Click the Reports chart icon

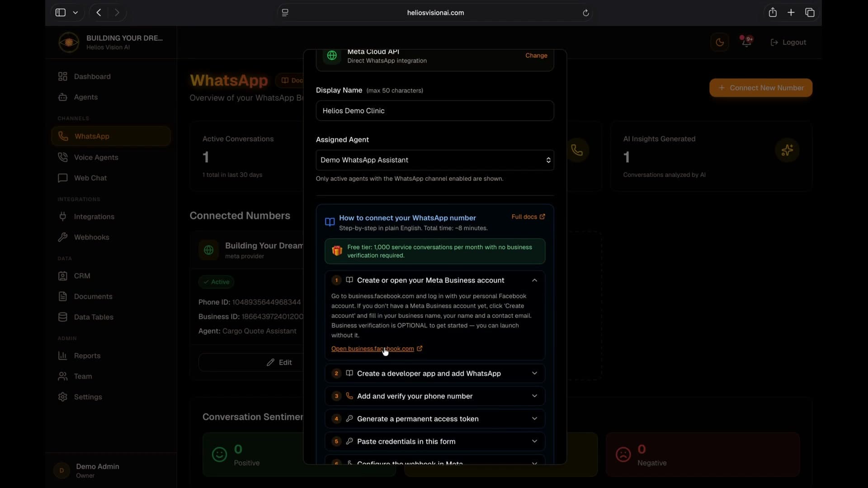click(x=63, y=356)
